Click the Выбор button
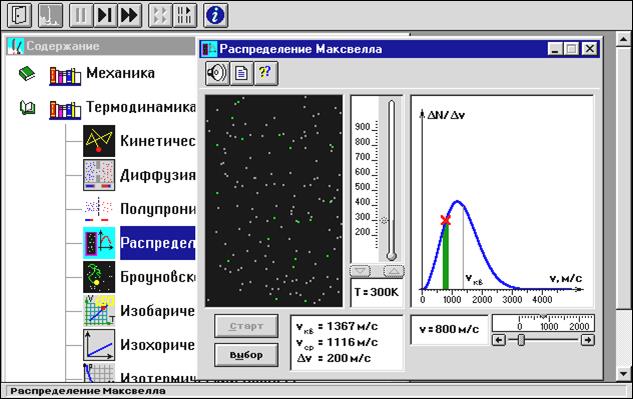Screen dimensions: 633x399 click(246, 355)
